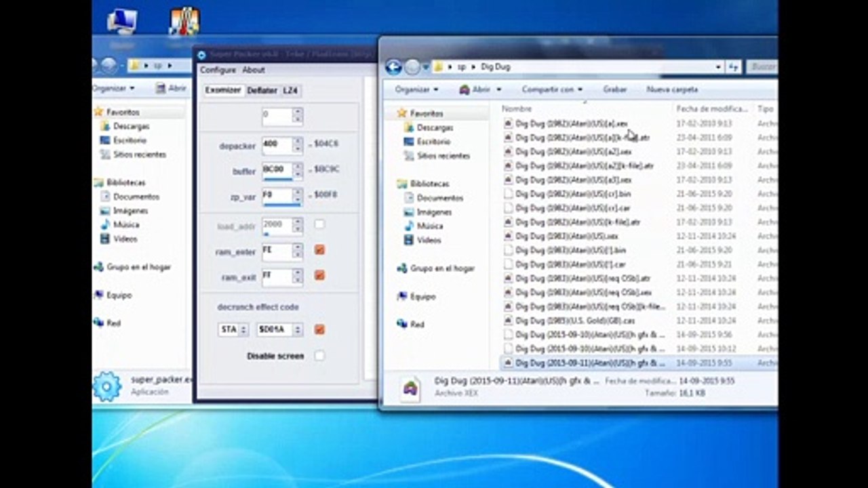The image size is (868, 488).
Task: Click the search box in Dig Dug window
Action: tap(762, 67)
